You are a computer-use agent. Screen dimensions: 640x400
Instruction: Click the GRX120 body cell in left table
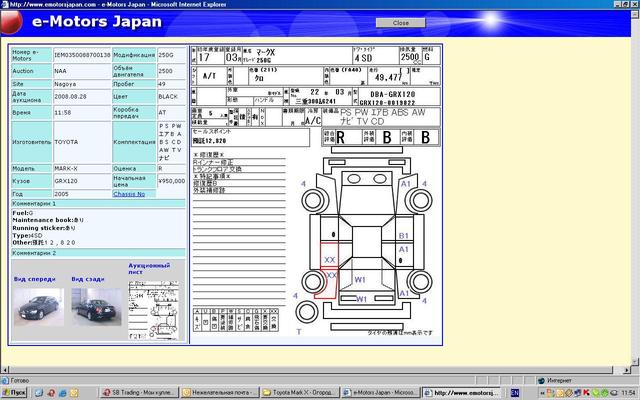[x=82, y=181]
